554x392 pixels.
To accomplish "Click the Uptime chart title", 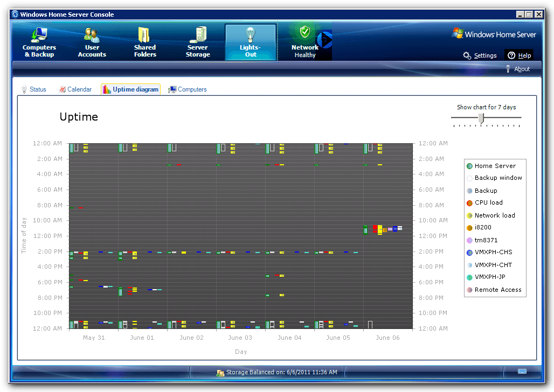I will pos(79,117).
